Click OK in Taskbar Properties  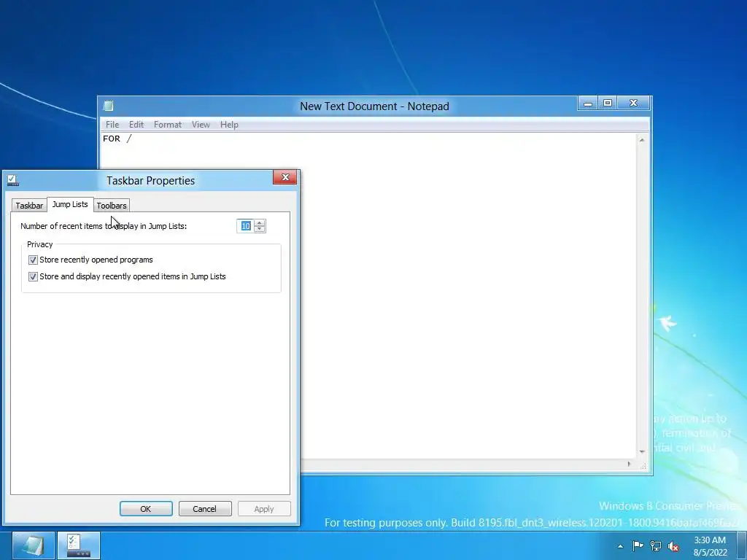(146, 508)
